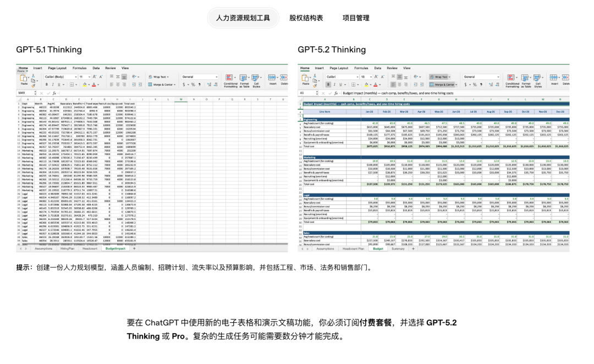594x364 pixels.
Task: Click fx insert function icon in GPT-5.2
Action: click(336, 93)
